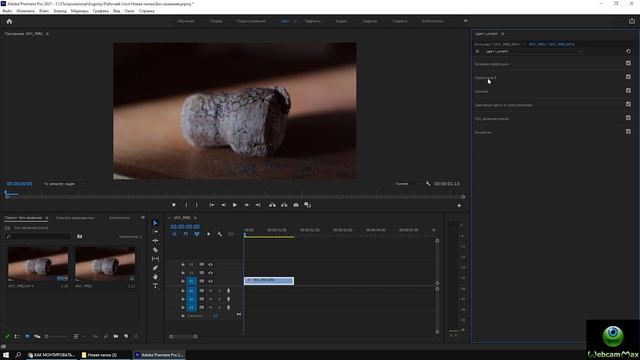Expand Кривые section
The height and width of the screenshot is (360, 640).
481,91
